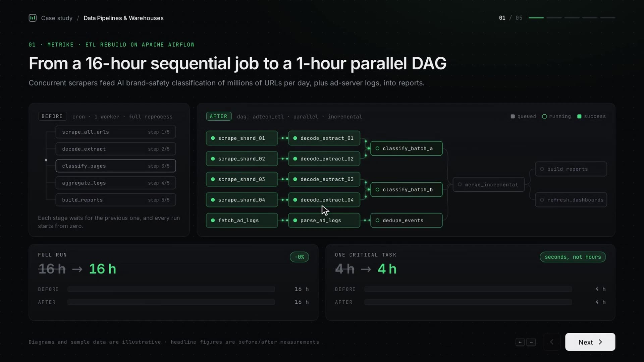The image size is (644, 362).
Task: Select the scrape_all_urls step 1/5 row
Action: (x=116, y=132)
